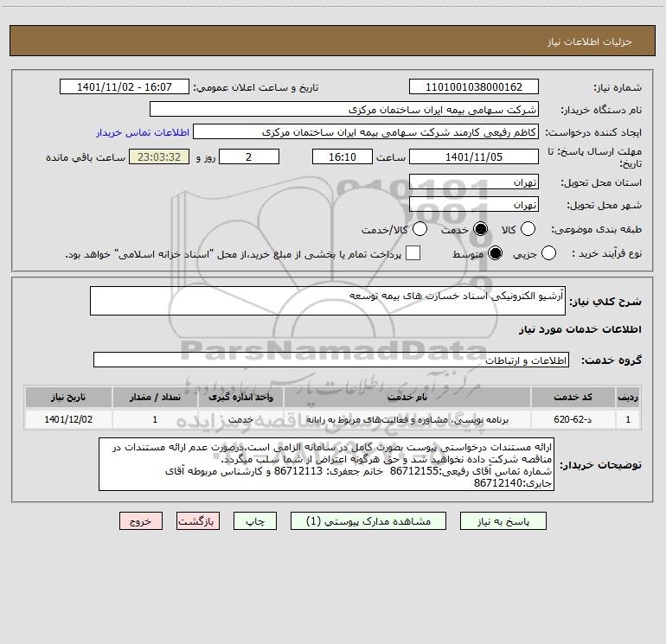
Task: Click the پاسخ به نیاز button
Action: [x=503, y=521]
